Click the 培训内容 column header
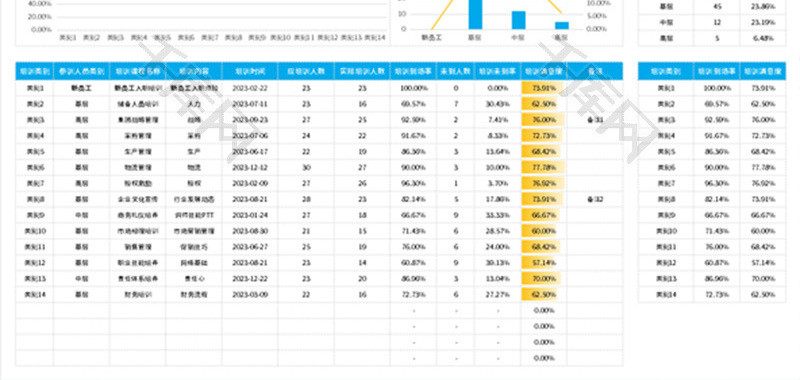The height and width of the screenshot is (380, 800). tap(193, 71)
